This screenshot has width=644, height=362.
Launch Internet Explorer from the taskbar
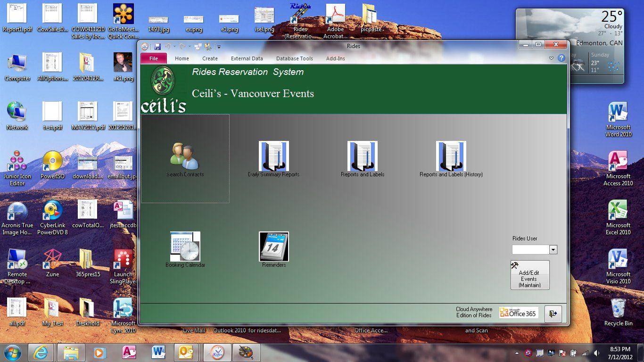(41, 352)
